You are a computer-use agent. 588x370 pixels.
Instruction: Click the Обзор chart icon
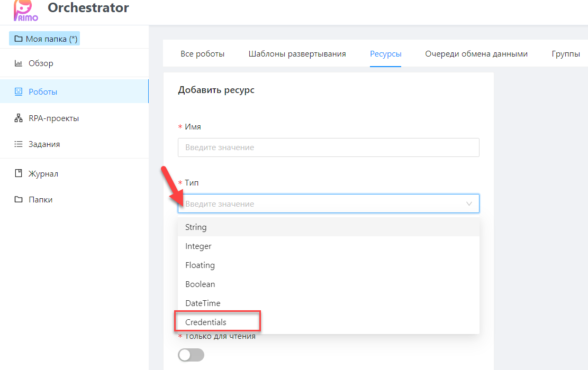(x=19, y=63)
